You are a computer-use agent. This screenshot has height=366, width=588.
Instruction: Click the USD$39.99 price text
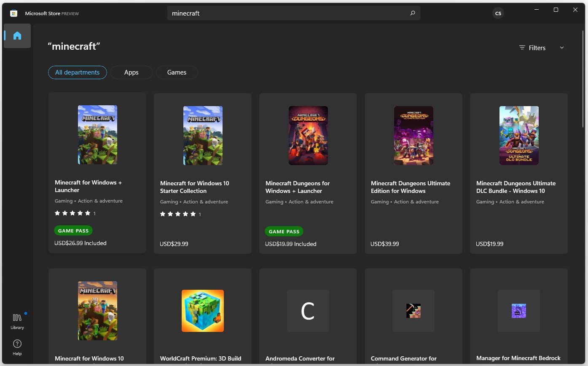[385, 244]
